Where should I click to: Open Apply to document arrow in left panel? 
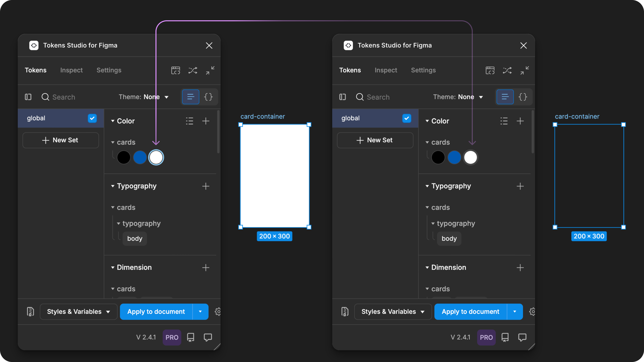(200, 312)
